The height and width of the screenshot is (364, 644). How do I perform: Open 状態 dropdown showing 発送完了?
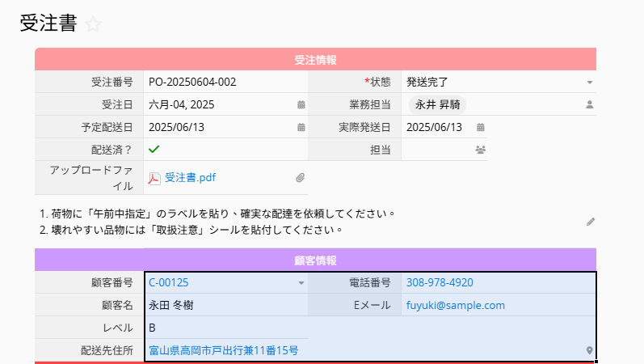[x=589, y=83]
